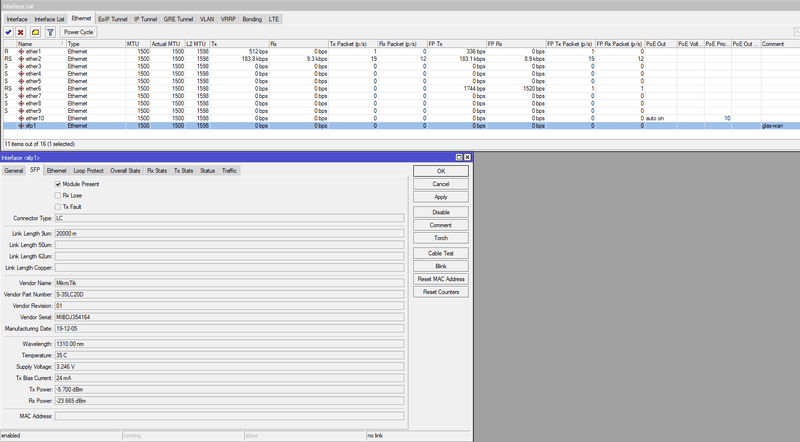Screen dimensions: 800x442
Task: Open the Loop Protect tab
Action: point(88,171)
